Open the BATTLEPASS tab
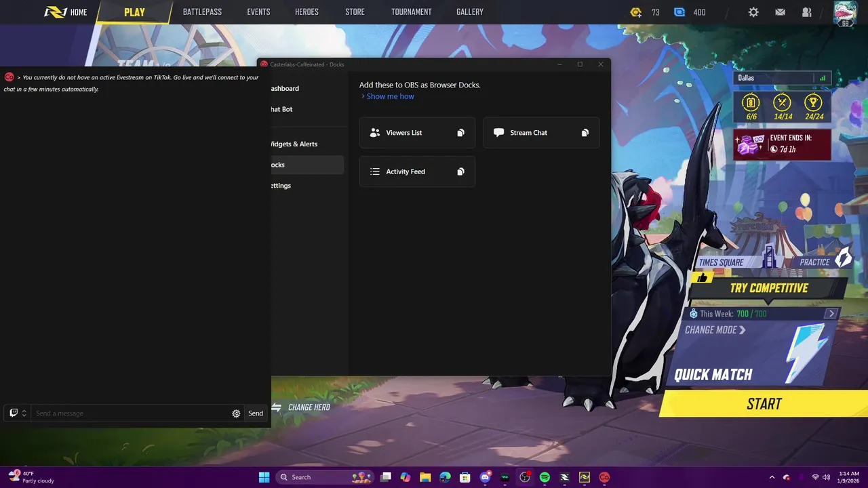Screen dimensions: 868x488 [x=202, y=12]
